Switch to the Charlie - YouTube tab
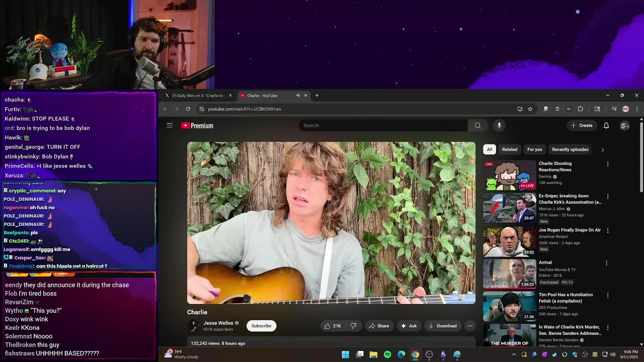The height and width of the screenshot is (362, 644). (x=273, y=96)
